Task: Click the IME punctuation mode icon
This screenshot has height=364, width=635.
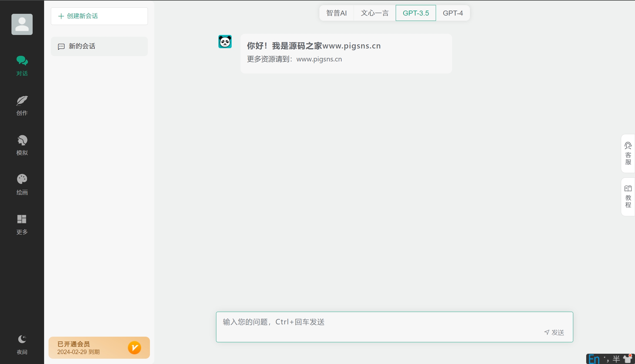Action: [x=606, y=359]
